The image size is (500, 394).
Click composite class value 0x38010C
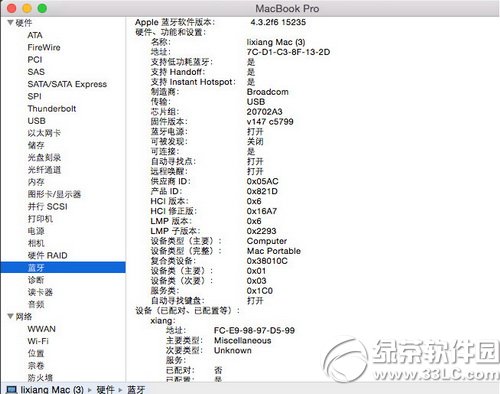pyautogui.click(x=267, y=261)
